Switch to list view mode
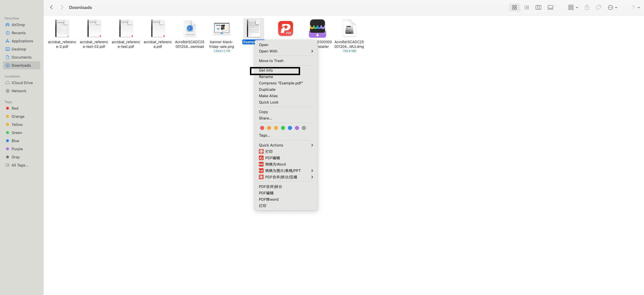 click(527, 8)
